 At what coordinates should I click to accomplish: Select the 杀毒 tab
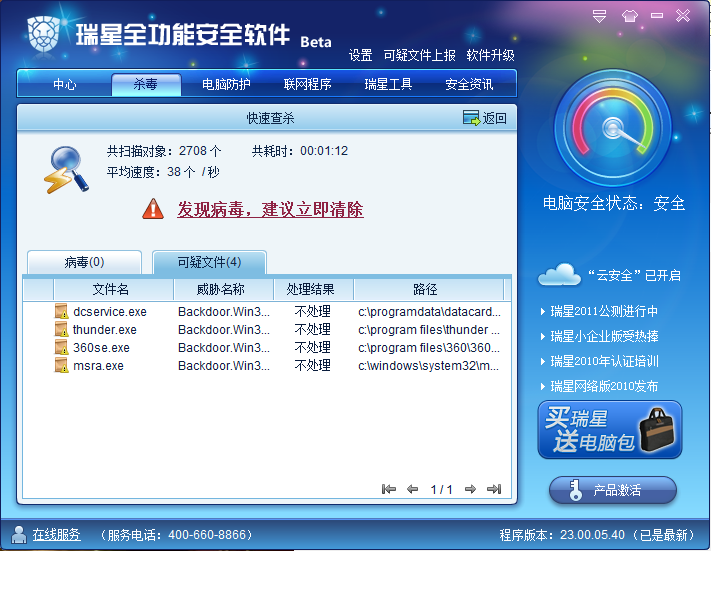coord(146,84)
